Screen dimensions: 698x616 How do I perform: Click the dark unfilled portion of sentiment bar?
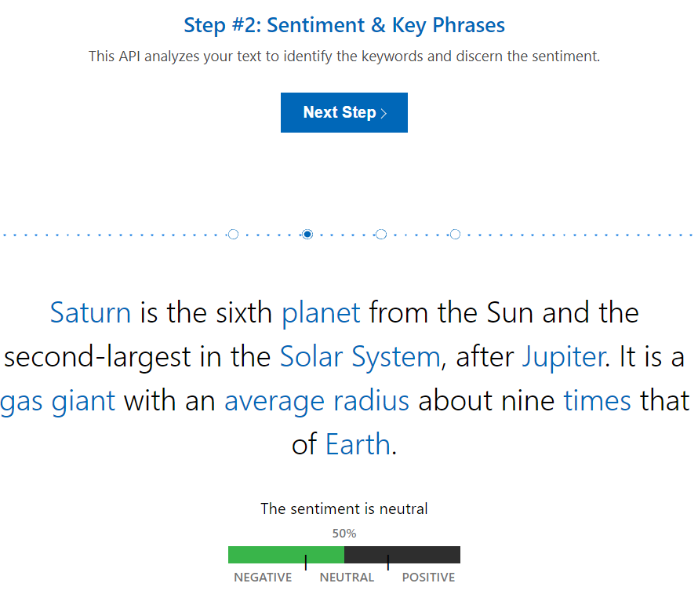pyautogui.click(x=424, y=555)
